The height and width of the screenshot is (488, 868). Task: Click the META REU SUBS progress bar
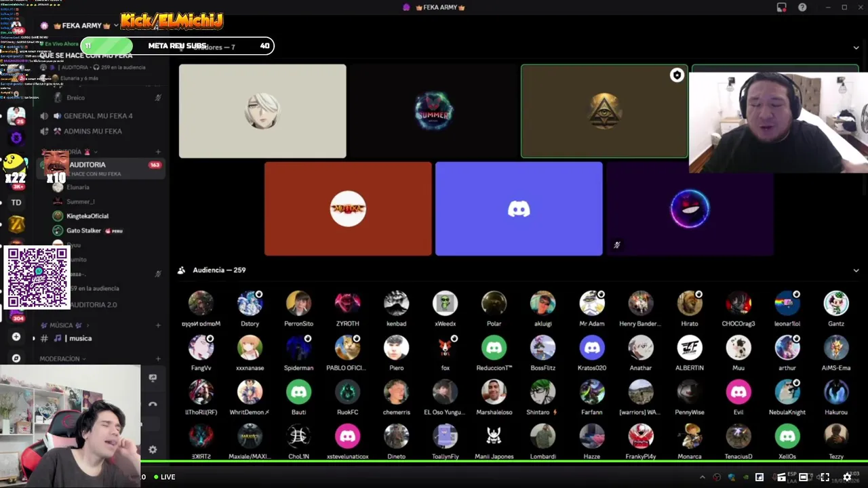point(177,46)
